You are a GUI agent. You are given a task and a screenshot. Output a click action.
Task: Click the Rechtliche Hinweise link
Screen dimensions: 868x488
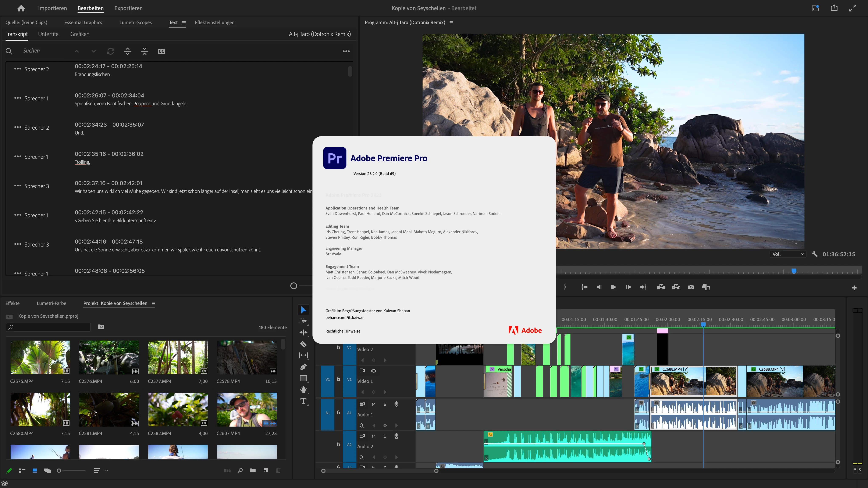click(x=343, y=331)
